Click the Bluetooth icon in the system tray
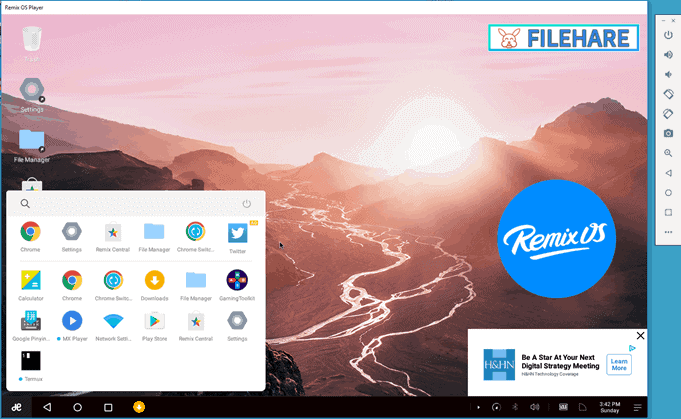 pyautogui.click(x=516, y=407)
